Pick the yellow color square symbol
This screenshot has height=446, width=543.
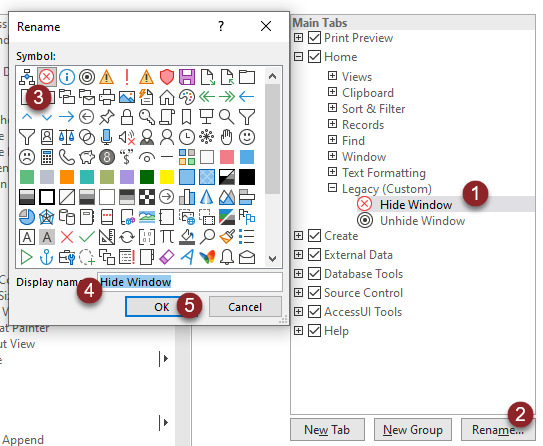click(167, 177)
